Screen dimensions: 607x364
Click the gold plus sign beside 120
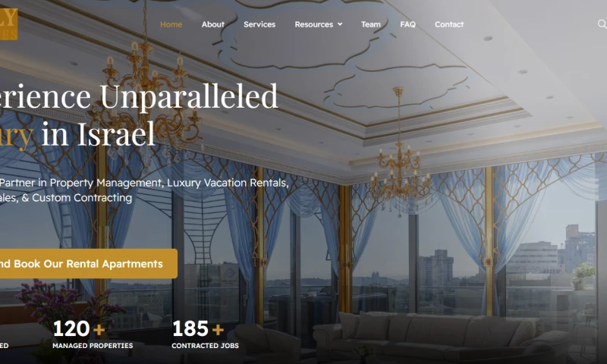(99, 330)
